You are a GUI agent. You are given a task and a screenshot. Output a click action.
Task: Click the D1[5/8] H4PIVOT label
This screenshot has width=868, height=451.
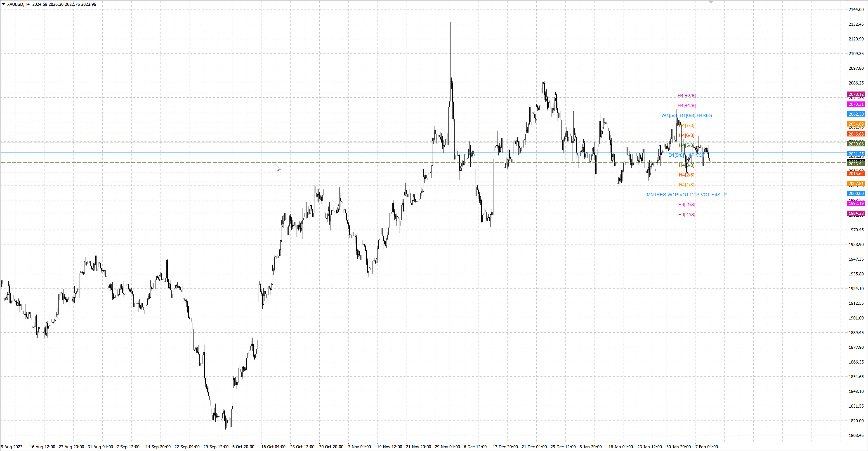686,155
